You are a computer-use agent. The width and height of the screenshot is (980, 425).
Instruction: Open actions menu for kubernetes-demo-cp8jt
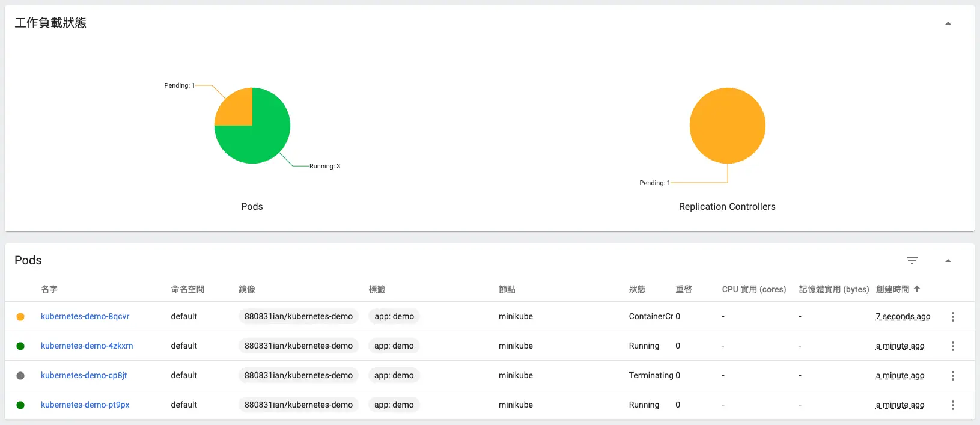click(952, 376)
